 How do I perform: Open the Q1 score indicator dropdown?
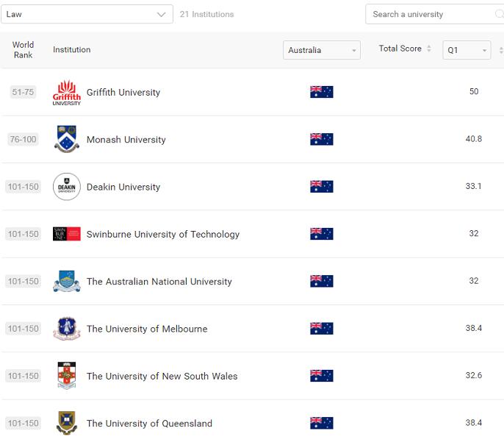pos(467,50)
